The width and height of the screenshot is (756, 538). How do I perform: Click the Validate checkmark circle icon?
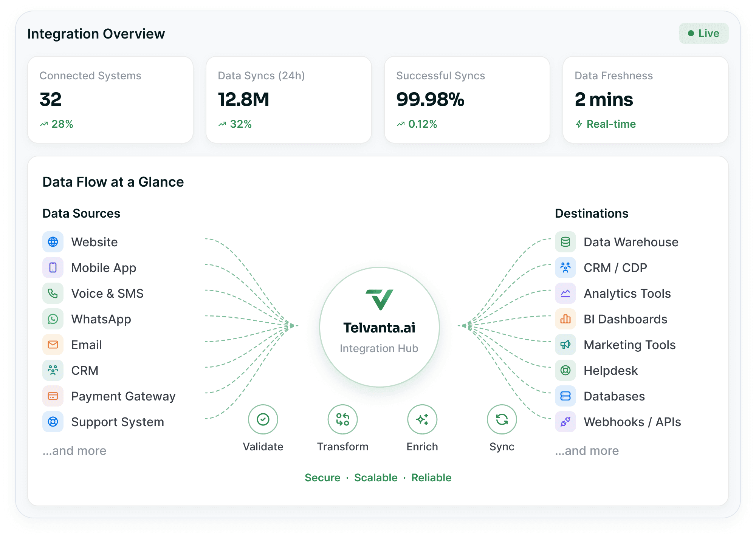point(263,419)
